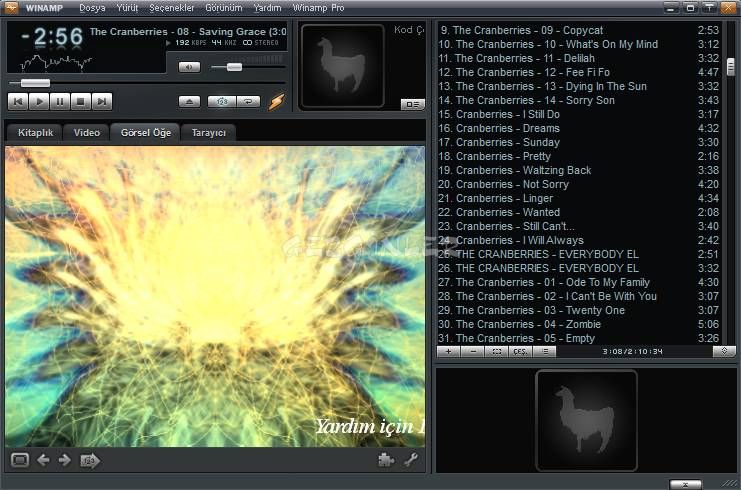Click the time display -2:56
Image resolution: width=741 pixels, height=490 pixels.
(x=52, y=37)
